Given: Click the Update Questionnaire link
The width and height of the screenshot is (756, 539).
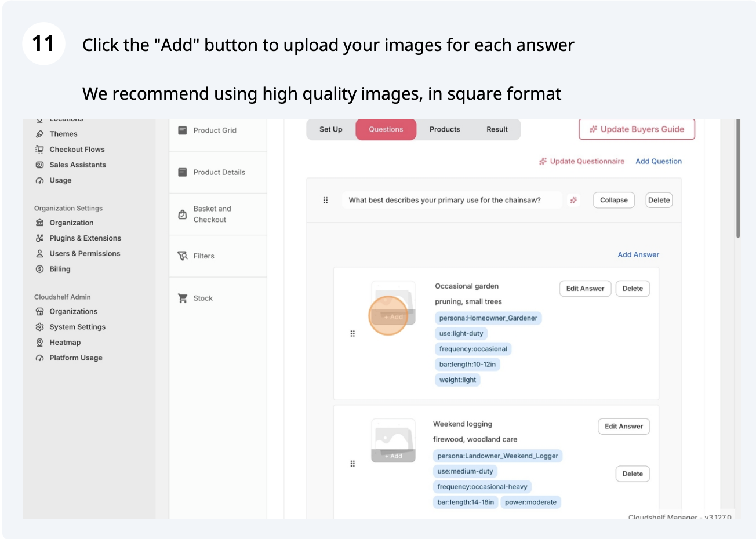Looking at the screenshot, I should [581, 161].
